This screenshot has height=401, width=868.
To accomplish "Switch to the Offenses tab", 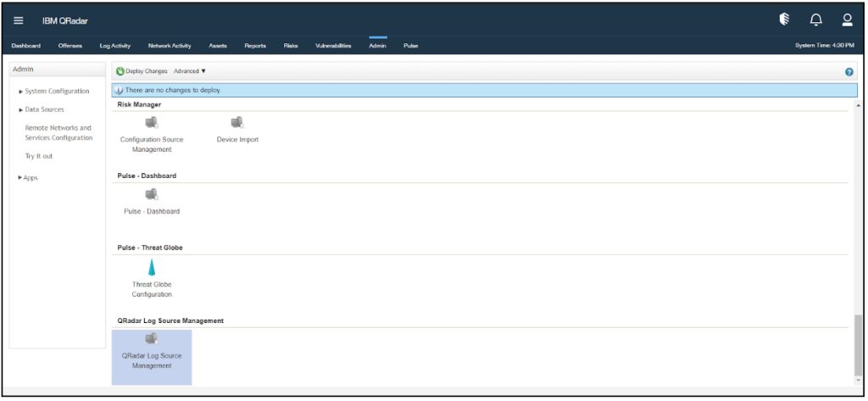I will click(x=70, y=46).
